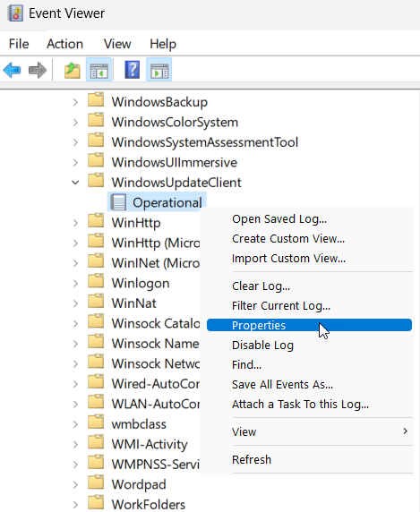Click the Event Viewer title bar icon
Image resolution: width=420 pixels, height=512 pixels.
[x=15, y=13]
